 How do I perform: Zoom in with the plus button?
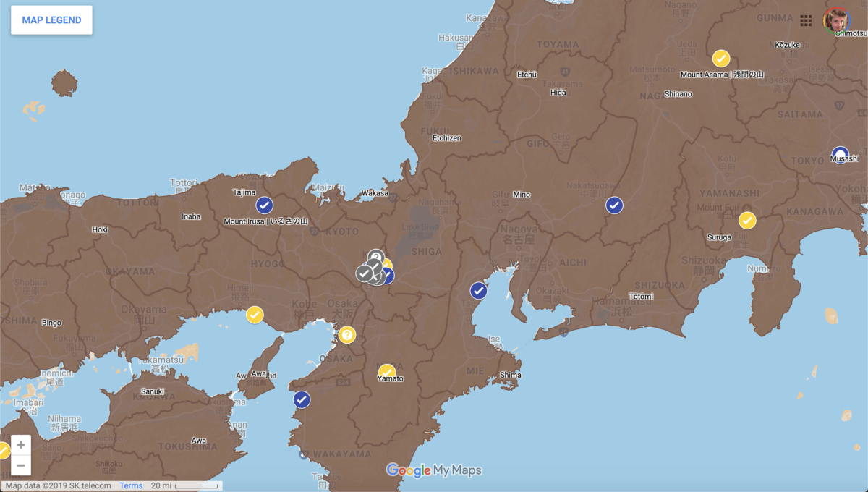(x=21, y=445)
